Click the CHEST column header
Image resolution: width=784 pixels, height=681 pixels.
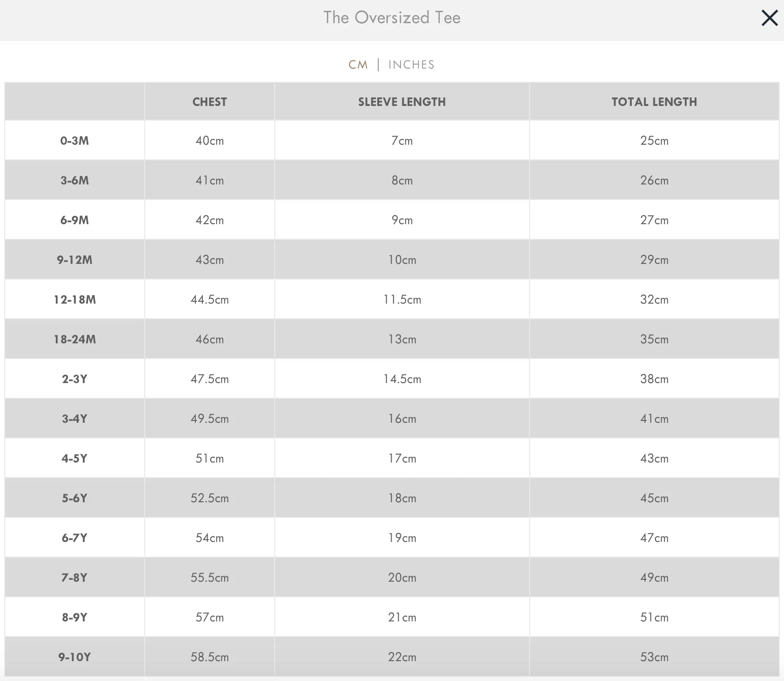(209, 102)
